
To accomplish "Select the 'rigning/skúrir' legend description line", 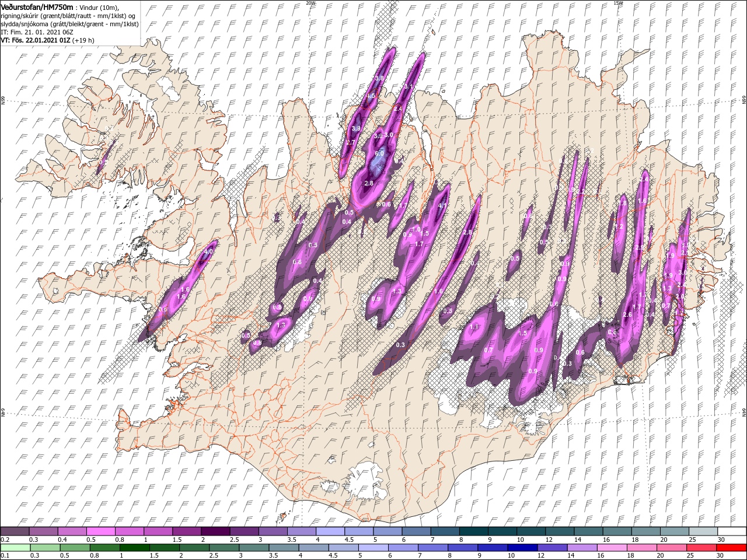I will pyautogui.click(x=68, y=16).
